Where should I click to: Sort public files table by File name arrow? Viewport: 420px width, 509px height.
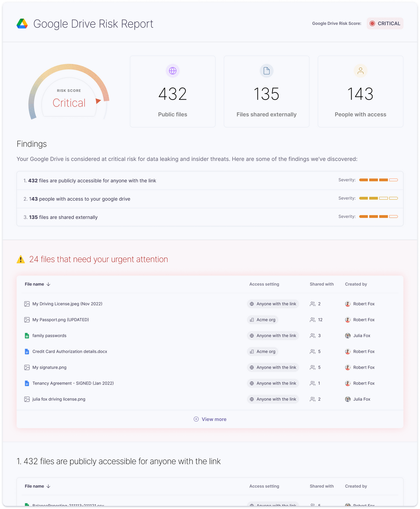coord(48,486)
